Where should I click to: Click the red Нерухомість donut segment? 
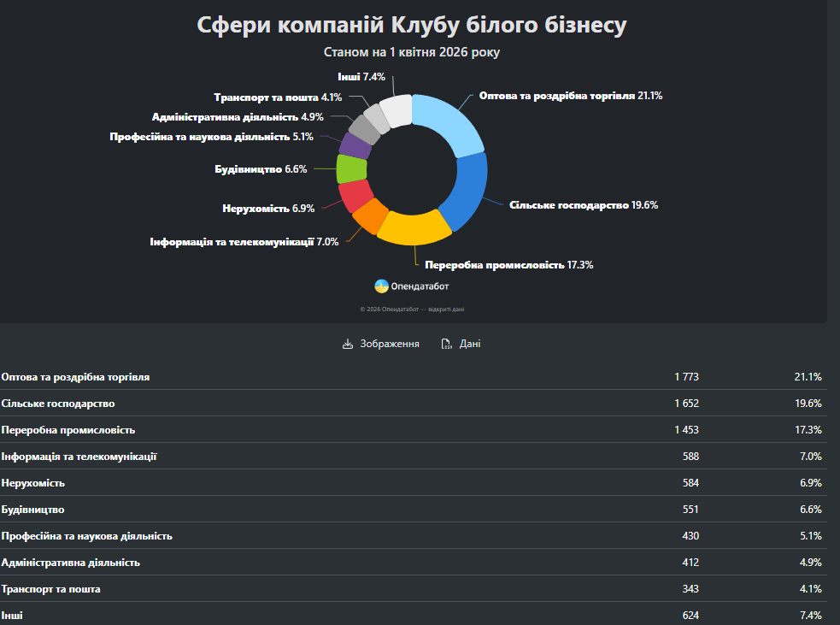(x=354, y=196)
